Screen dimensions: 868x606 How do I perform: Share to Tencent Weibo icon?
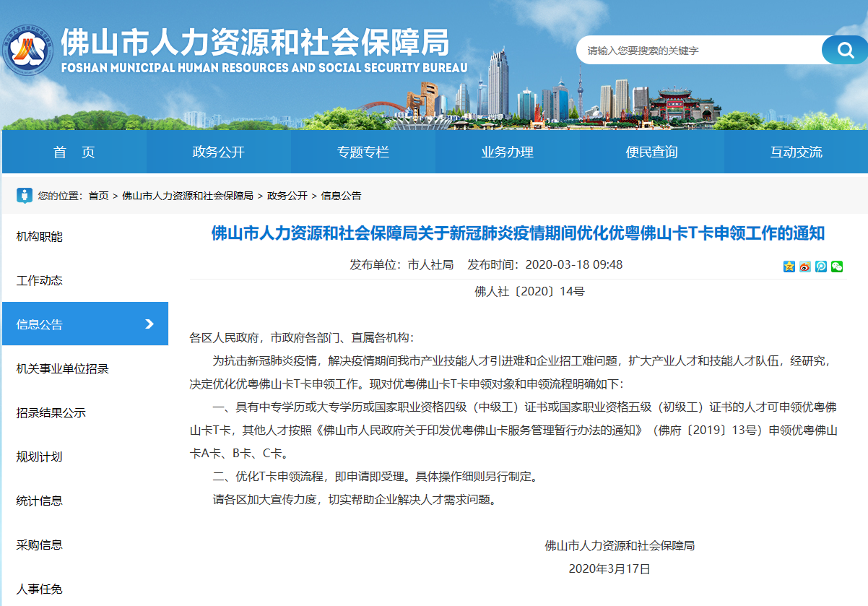tap(821, 266)
